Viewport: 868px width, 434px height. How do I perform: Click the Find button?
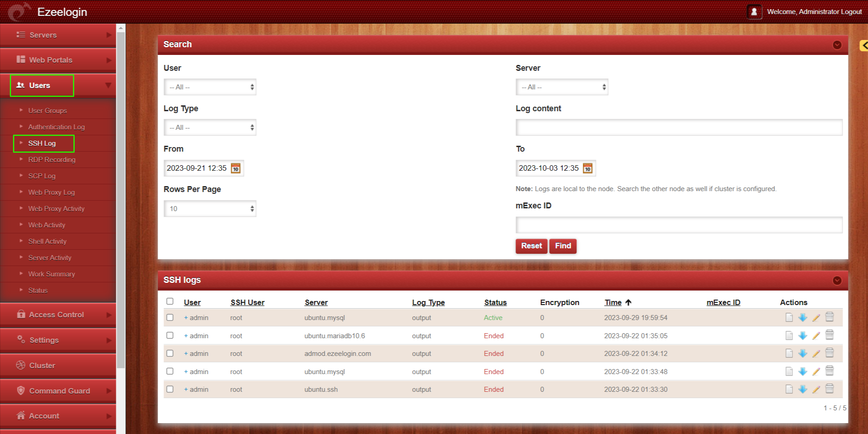tap(563, 246)
